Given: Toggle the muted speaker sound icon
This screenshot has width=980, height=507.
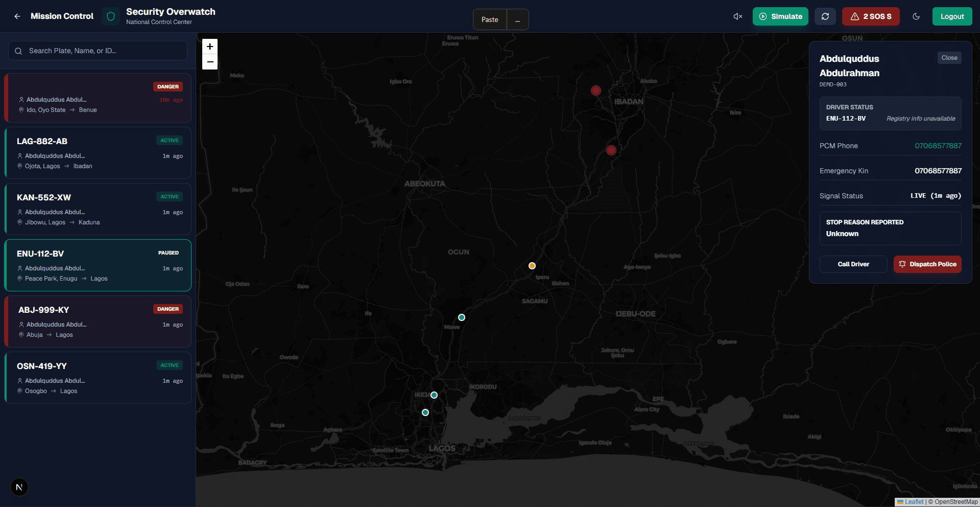Looking at the screenshot, I should coord(737,16).
